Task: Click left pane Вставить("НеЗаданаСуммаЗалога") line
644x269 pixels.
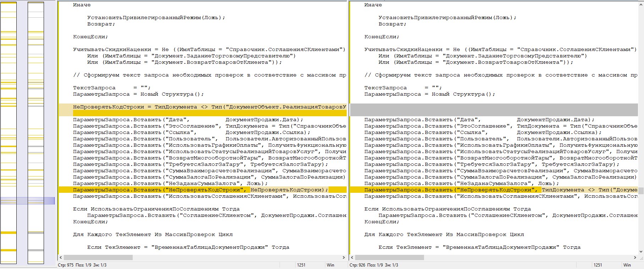Action: coord(170,184)
